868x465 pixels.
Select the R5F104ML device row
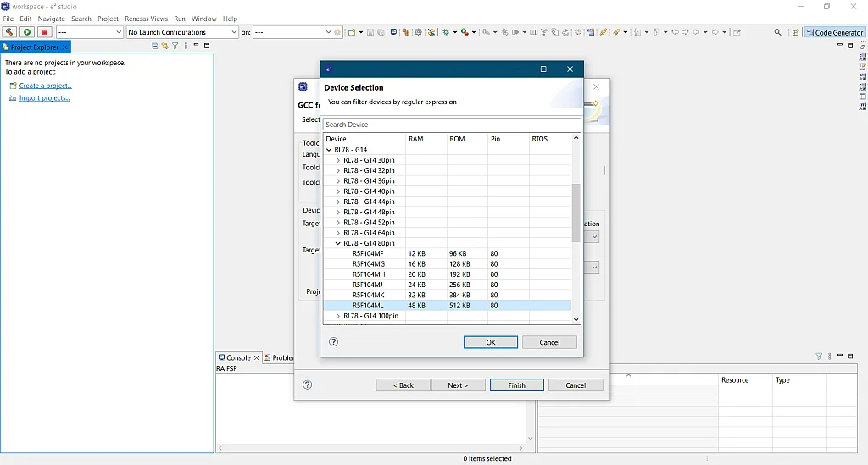[448, 305]
